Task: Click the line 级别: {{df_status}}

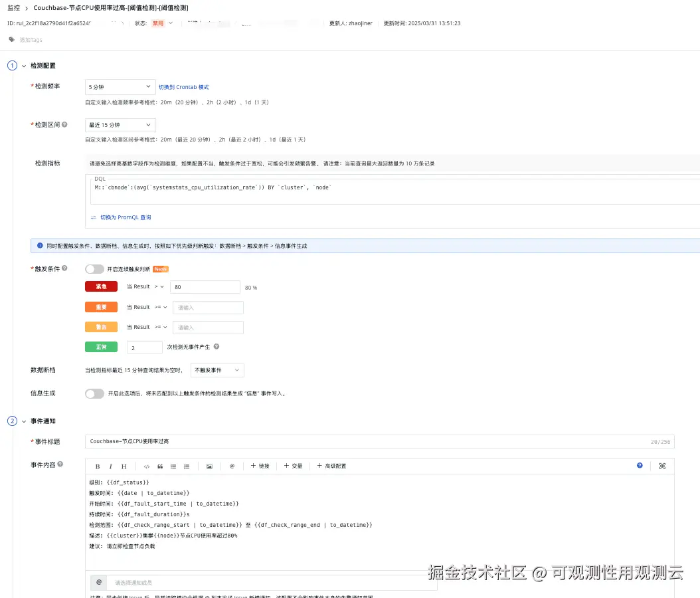Action: tap(119, 482)
